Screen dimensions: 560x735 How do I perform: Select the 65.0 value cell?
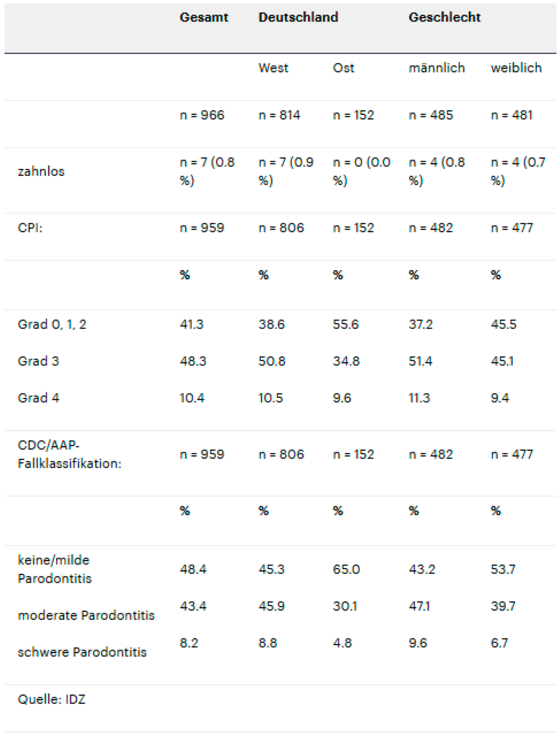coord(346,569)
